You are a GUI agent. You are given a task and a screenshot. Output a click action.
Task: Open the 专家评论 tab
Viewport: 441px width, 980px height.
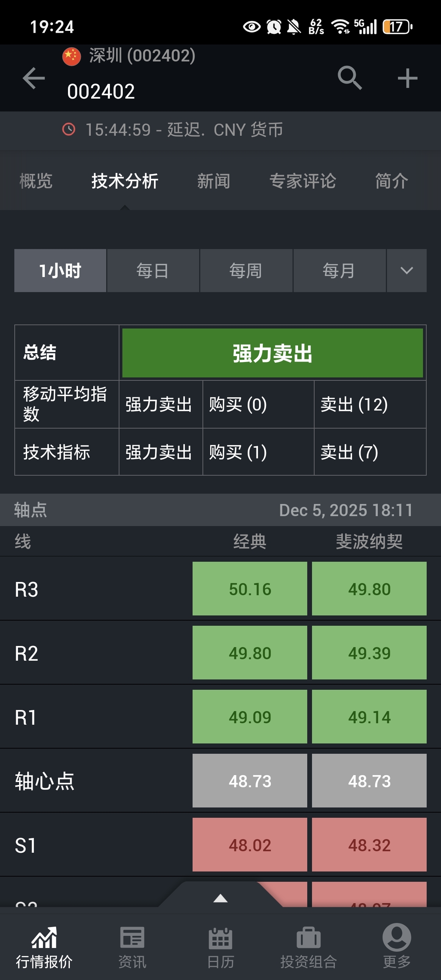click(302, 181)
